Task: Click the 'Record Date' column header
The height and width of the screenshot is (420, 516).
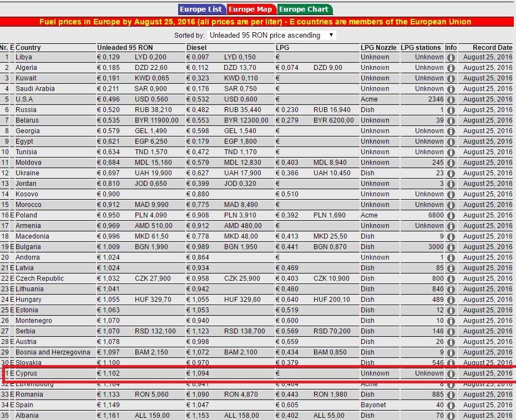Action: point(492,47)
